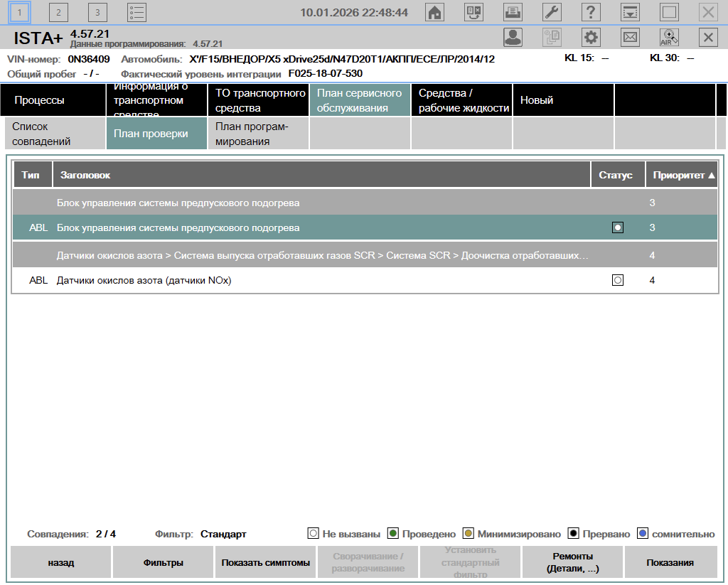Open the operations list icon beside tab 3
This screenshot has height=585, width=728.
136,12
